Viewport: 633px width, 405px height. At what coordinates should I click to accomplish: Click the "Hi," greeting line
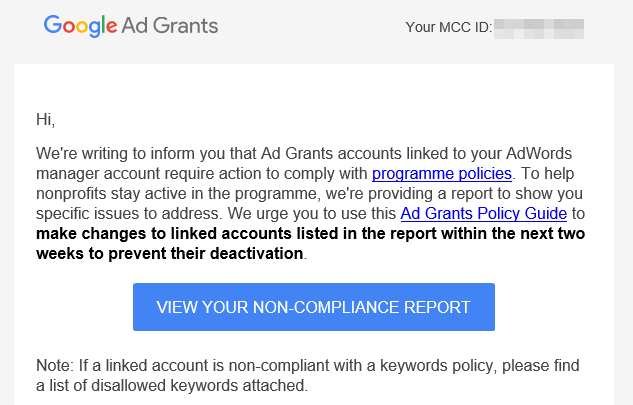[45, 120]
